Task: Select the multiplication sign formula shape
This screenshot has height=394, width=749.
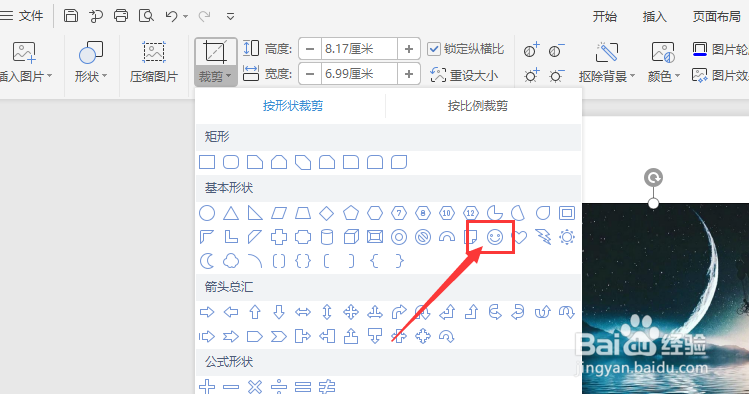Action: coord(255,387)
